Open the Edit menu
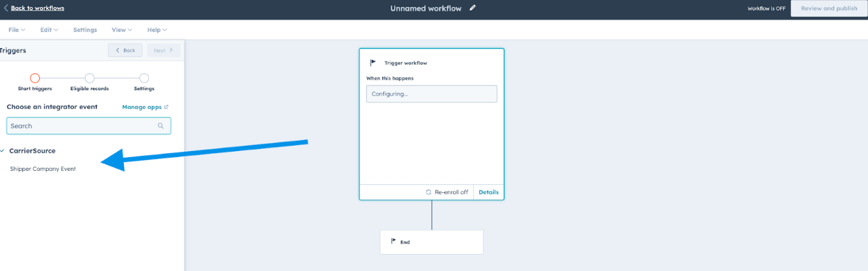868x271 pixels. click(49, 30)
